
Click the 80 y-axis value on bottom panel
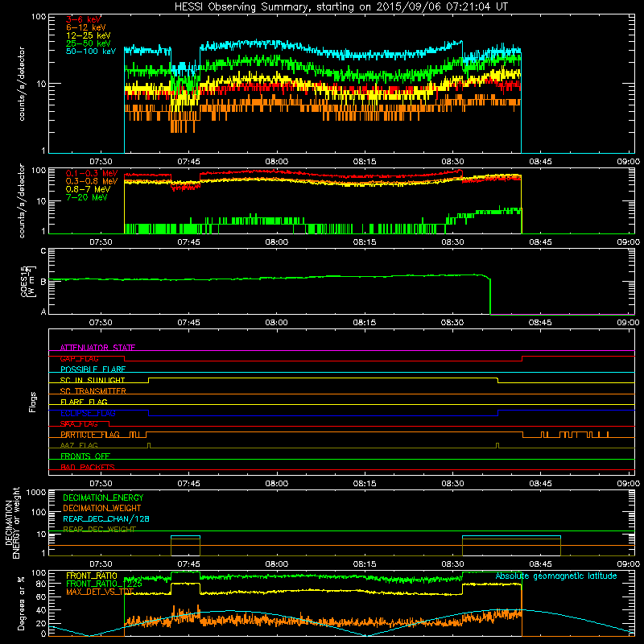(41, 584)
